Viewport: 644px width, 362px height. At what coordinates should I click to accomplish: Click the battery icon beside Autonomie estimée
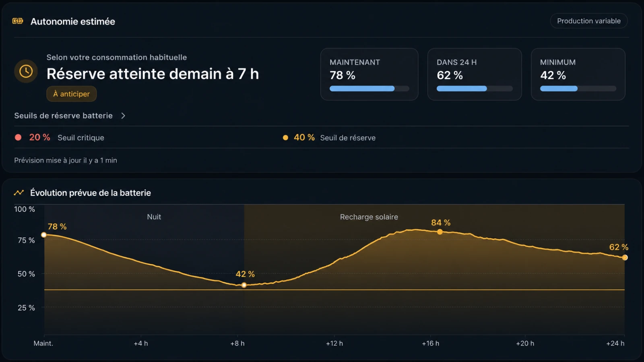[x=18, y=21]
